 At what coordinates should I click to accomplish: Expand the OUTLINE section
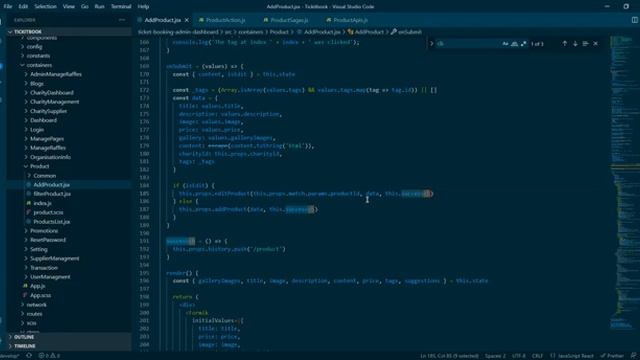point(69,337)
